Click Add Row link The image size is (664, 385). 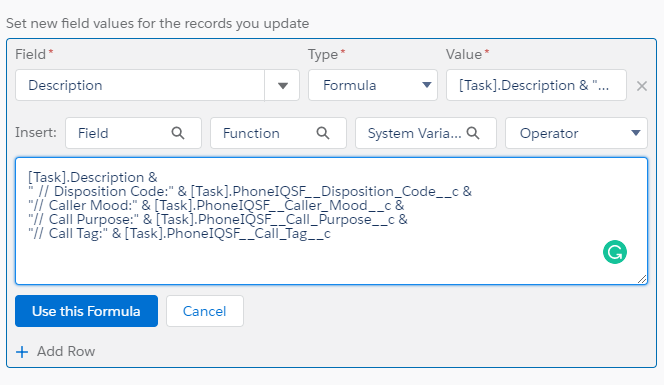click(x=66, y=351)
